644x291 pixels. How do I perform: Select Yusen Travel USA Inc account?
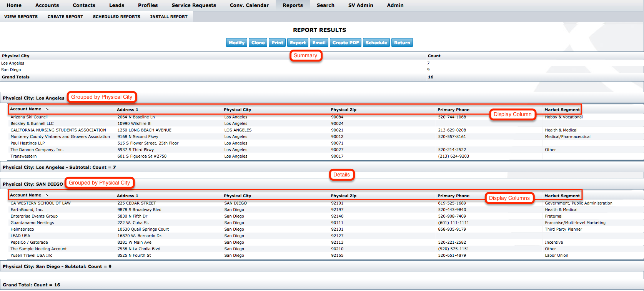pyautogui.click(x=31, y=255)
